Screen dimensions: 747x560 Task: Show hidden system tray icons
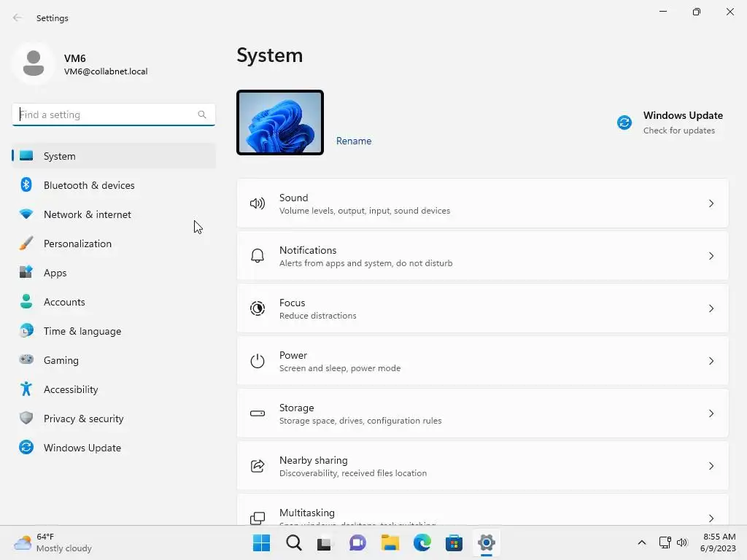coord(642,542)
